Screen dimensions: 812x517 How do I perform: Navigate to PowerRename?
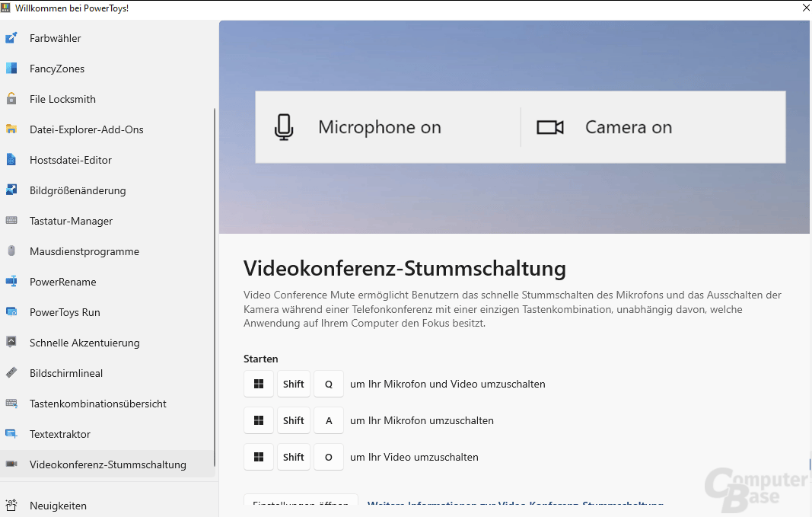point(107,282)
